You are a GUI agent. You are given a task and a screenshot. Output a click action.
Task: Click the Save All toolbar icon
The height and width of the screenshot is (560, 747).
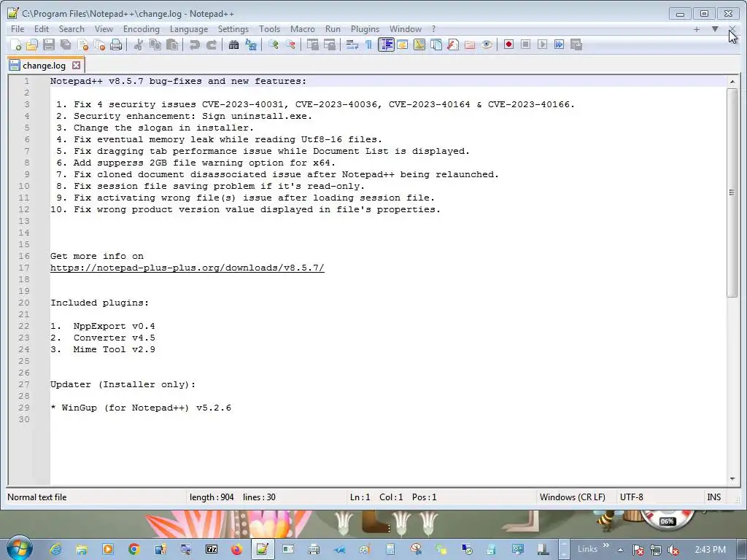[x=66, y=44]
